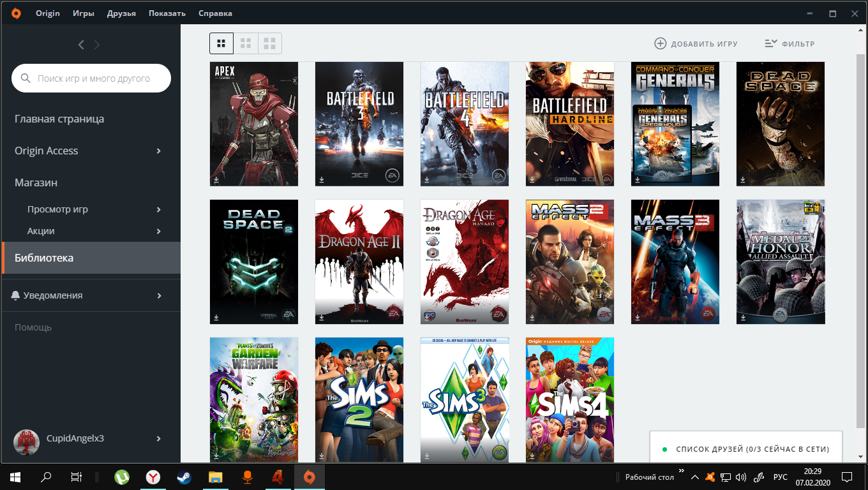This screenshot has width=868, height=490.
Task: Expand the Акции submenu
Action: tap(159, 231)
